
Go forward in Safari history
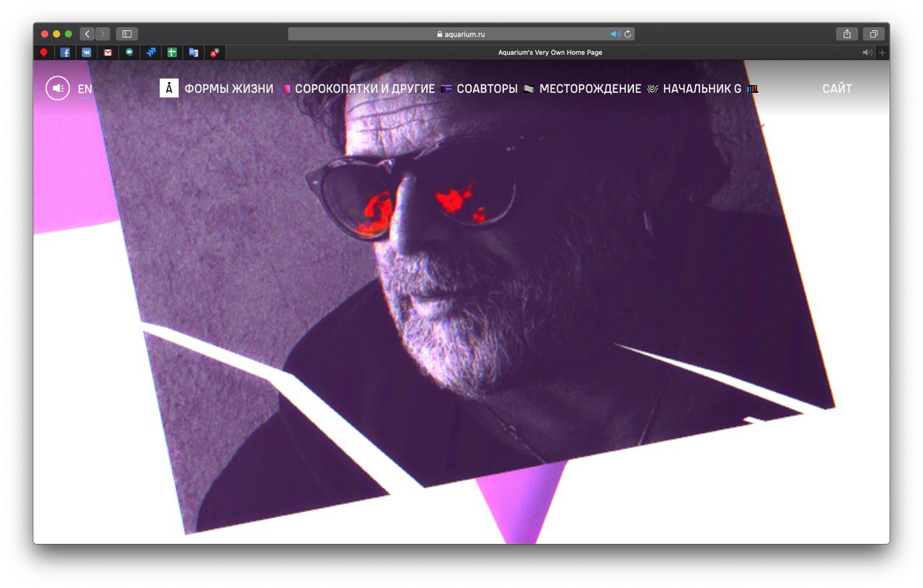pos(102,34)
